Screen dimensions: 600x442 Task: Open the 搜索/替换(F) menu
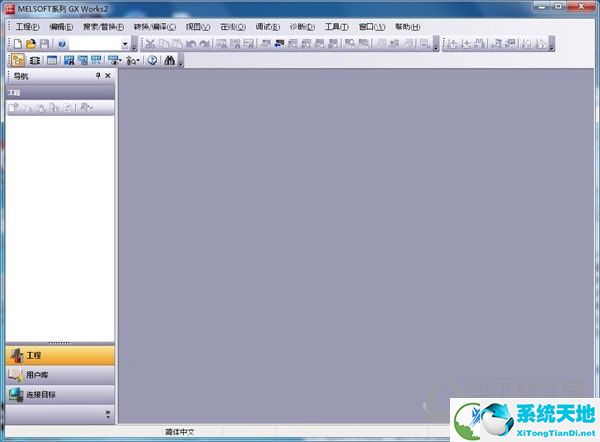(103, 27)
